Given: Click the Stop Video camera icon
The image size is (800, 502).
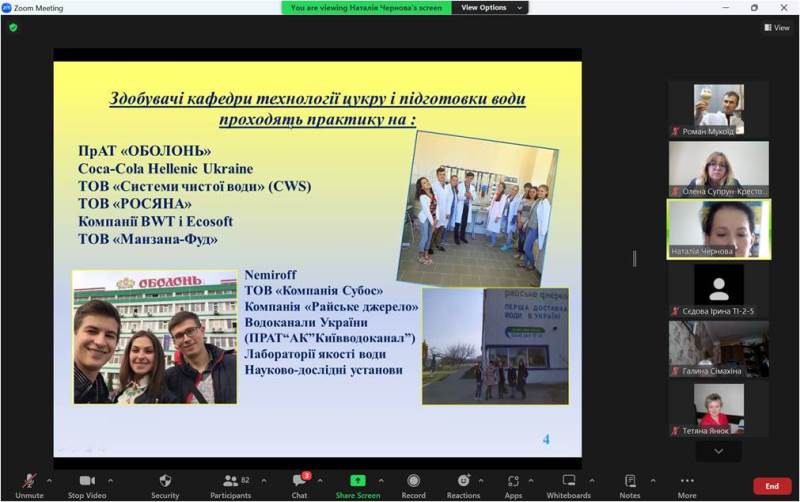Looking at the screenshot, I should [87, 481].
